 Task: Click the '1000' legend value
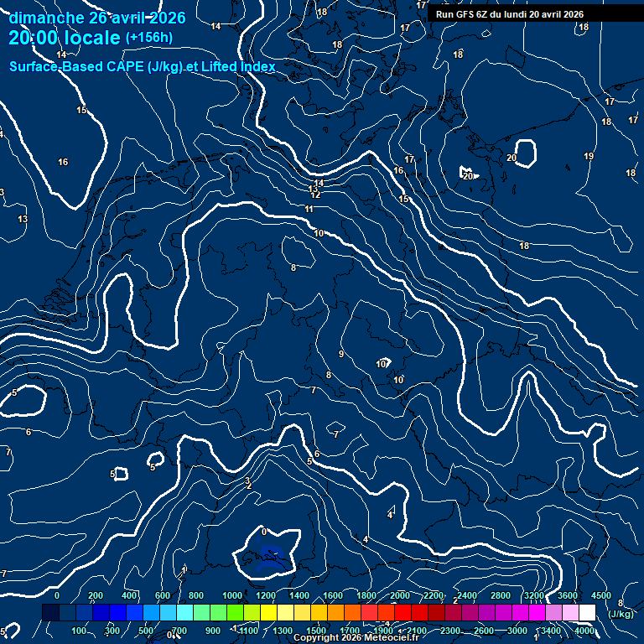click(232, 595)
